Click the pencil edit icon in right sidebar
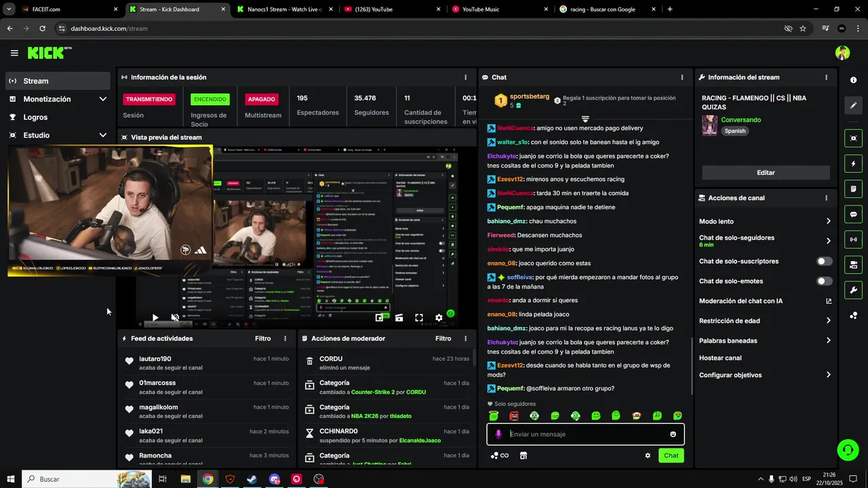Viewport: 868px width, 488px height. pyautogui.click(x=853, y=105)
